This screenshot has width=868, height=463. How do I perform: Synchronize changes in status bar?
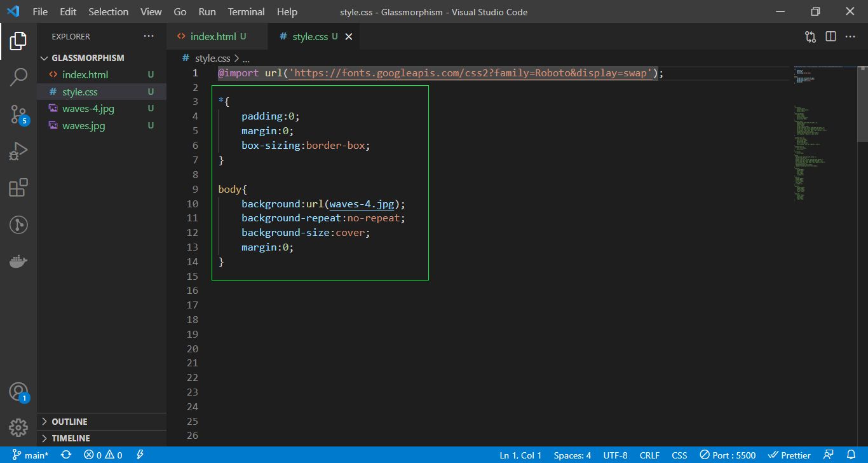tap(66, 455)
